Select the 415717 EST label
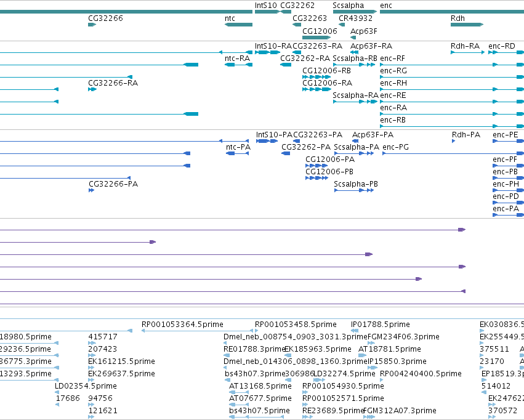Viewport: 524px width, 420px height. pyautogui.click(x=103, y=337)
